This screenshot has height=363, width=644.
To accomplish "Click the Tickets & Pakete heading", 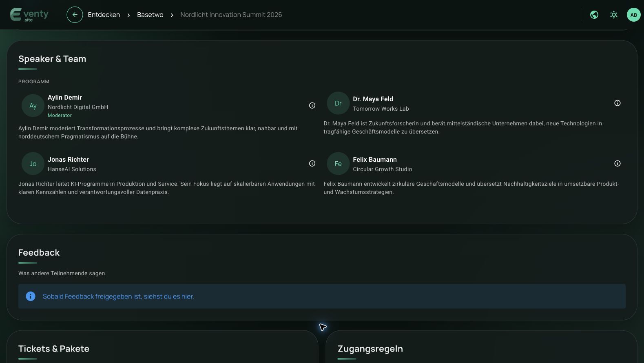I will [54, 349].
